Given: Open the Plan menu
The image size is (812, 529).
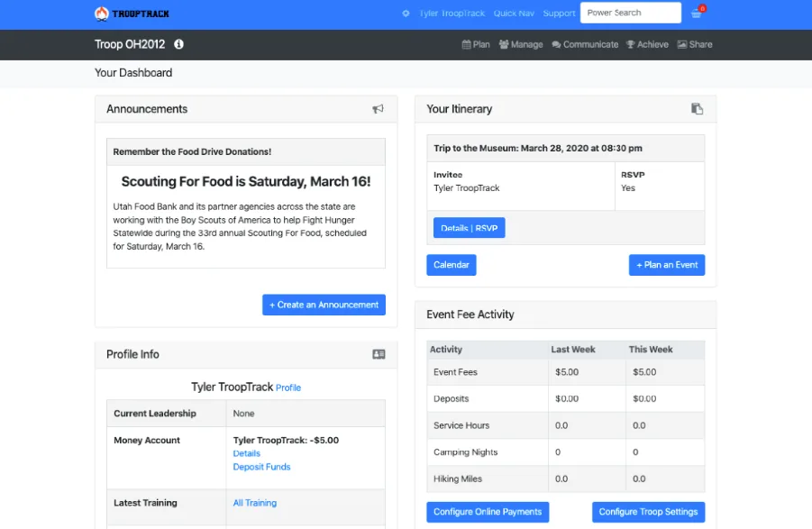Looking at the screenshot, I should (x=476, y=43).
